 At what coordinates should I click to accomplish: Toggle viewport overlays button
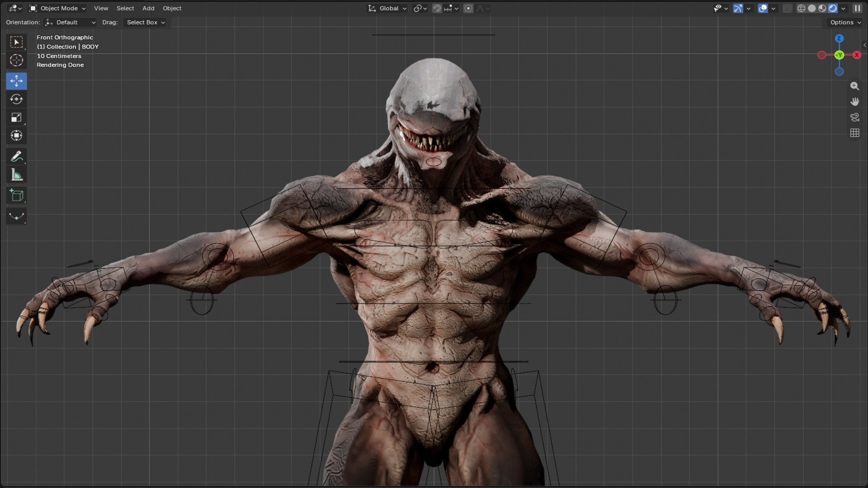click(x=763, y=8)
